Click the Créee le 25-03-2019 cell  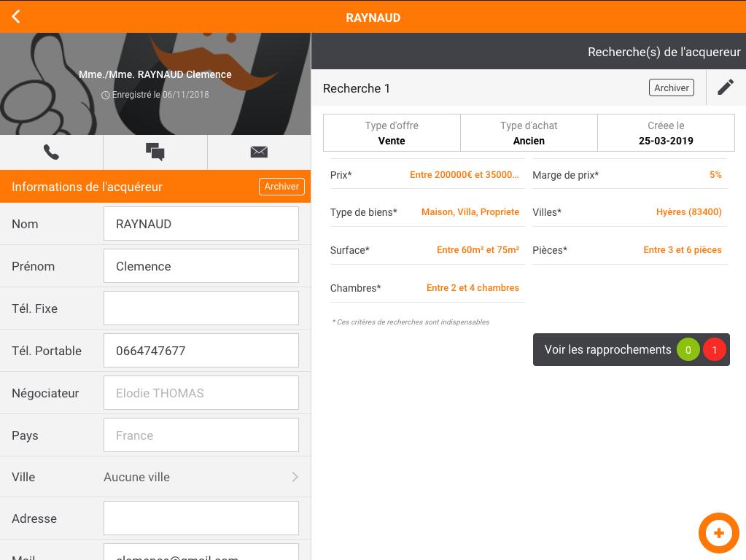click(x=666, y=133)
